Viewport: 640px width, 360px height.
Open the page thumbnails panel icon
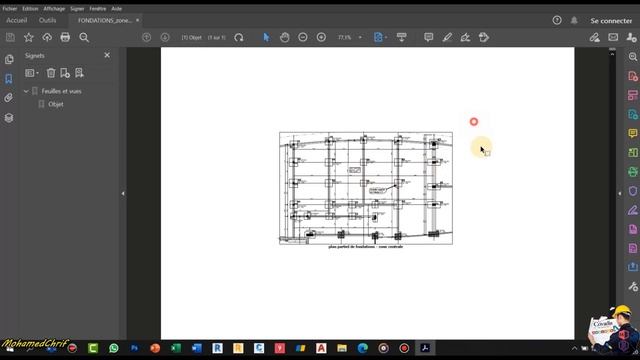pyautogui.click(x=9, y=60)
